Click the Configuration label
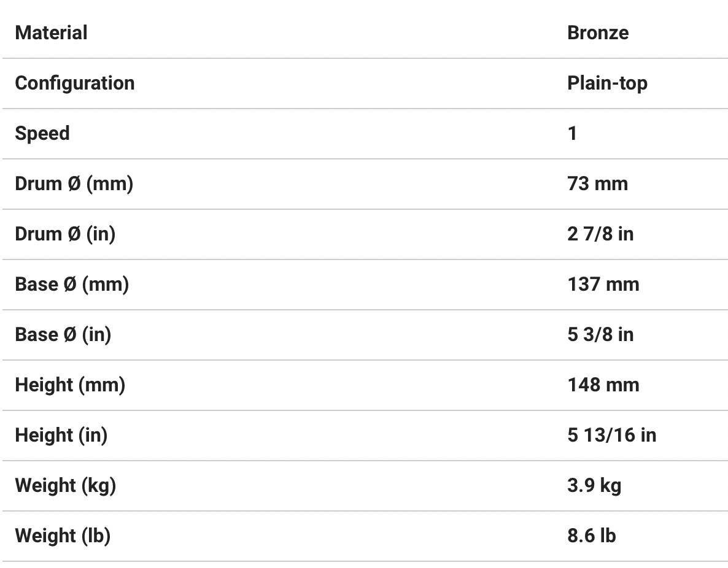Viewport: 728px width, 568px height. pyautogui.click(x=74, y=83)
